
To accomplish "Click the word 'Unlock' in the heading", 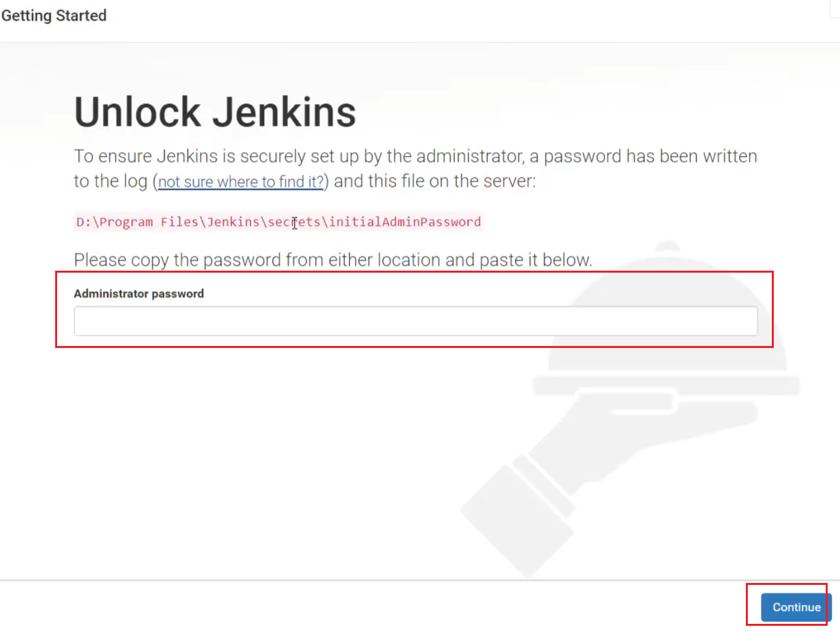I will pos(138,112).
